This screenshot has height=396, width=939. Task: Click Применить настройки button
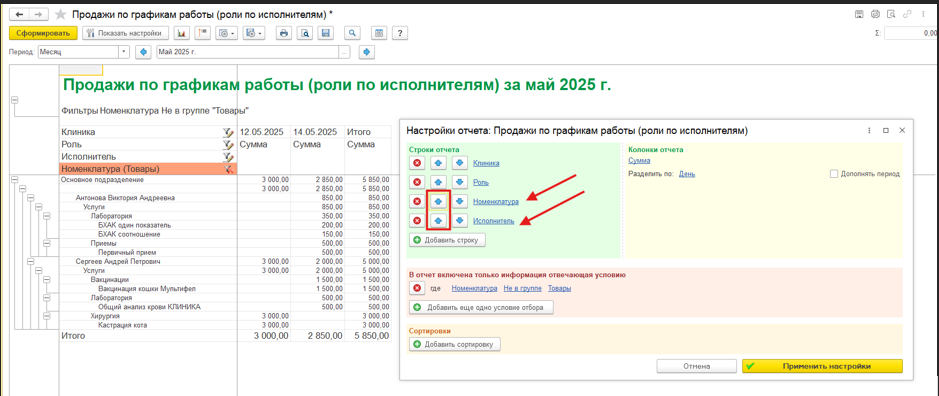point(822,366)
